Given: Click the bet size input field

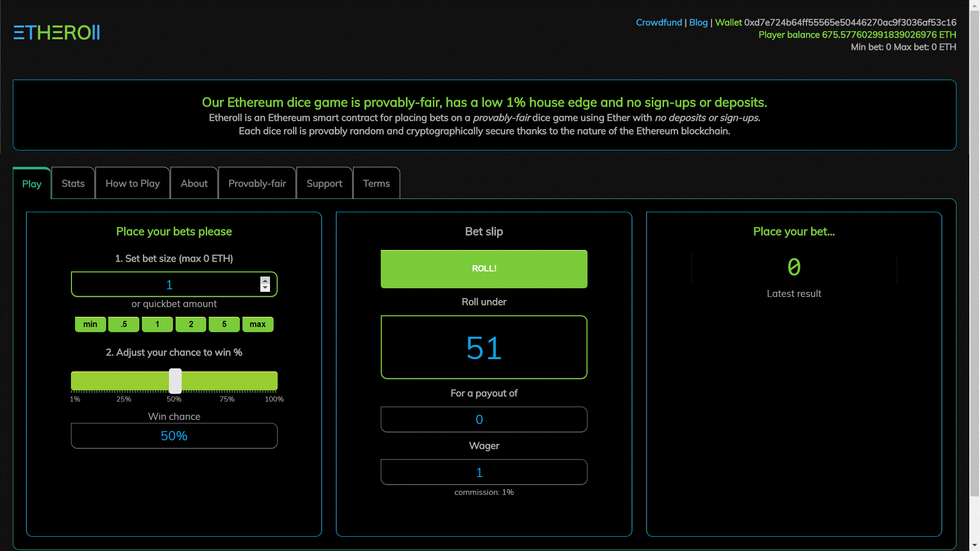Looking at the screenshot, I should pos(166,285).
